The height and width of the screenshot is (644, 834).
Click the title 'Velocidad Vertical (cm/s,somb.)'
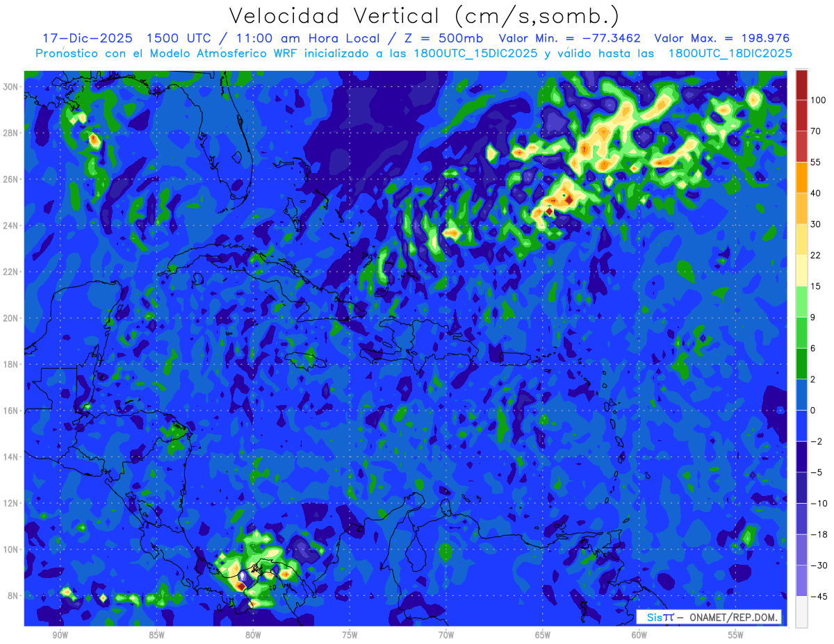[x=423, y=17]
